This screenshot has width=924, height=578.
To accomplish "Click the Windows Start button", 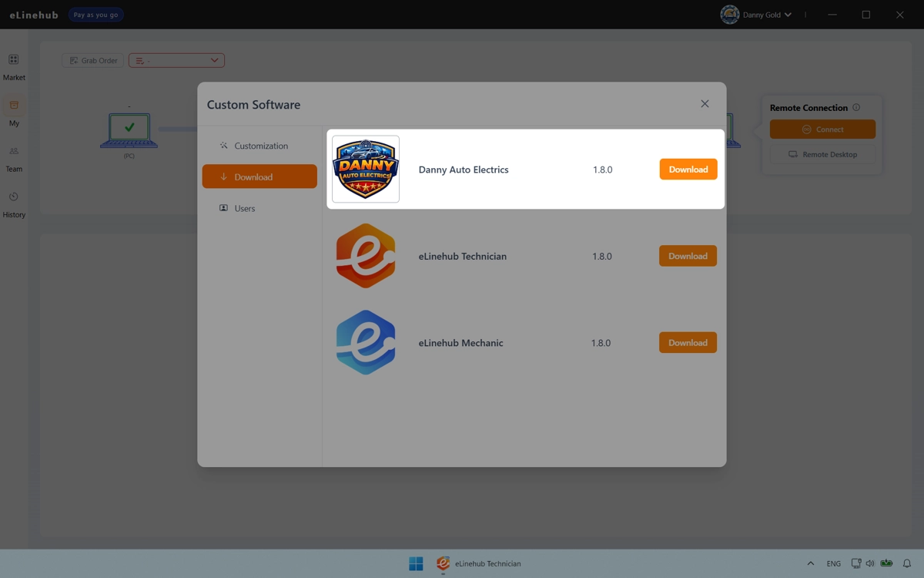I will [416, 563].
